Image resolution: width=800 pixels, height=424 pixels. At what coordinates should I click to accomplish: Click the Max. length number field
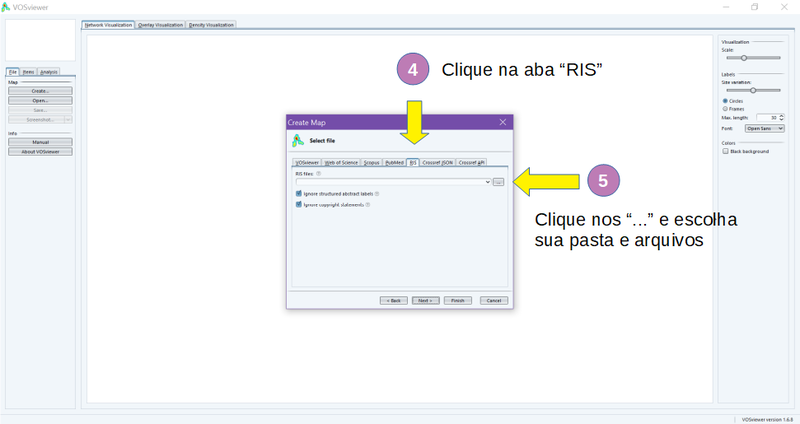pyautogui.click(x=767, y=117)
